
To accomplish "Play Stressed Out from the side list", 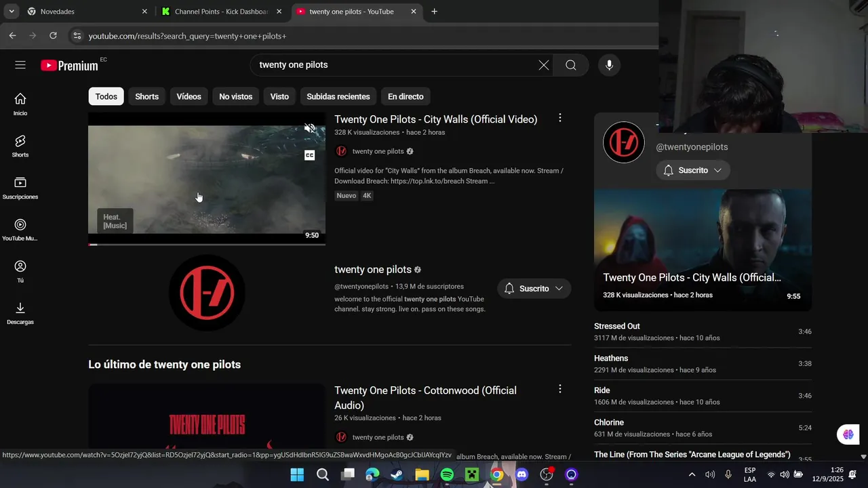I will pyautogui.click(x=703, y=331).
